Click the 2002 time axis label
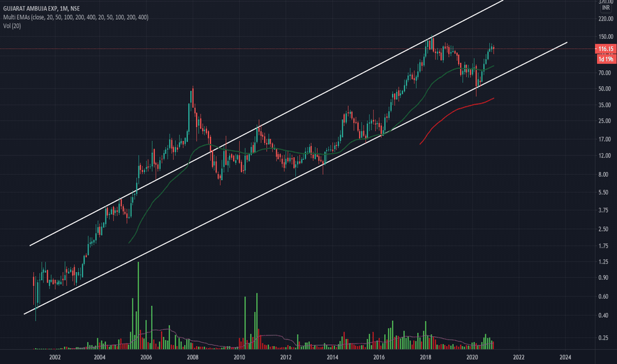This screenshot has width=617, height=364. [x=55, y=357]
